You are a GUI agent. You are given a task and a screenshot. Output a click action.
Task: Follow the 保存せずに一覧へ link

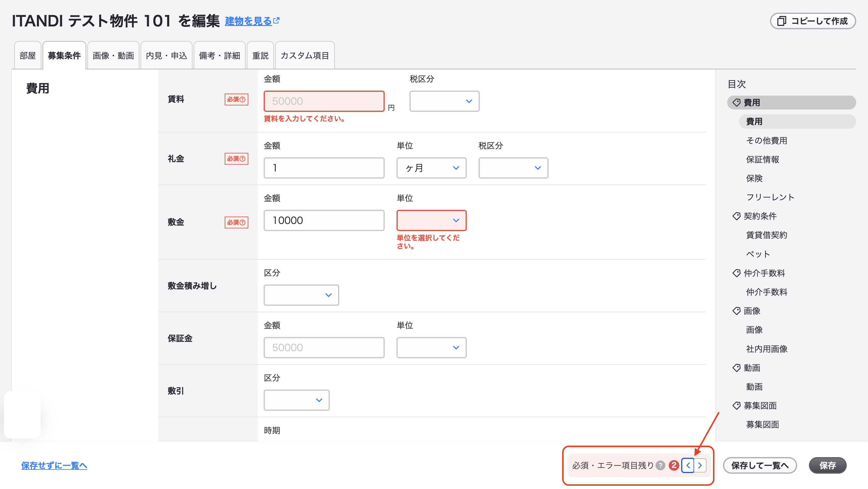pos(54,465)
